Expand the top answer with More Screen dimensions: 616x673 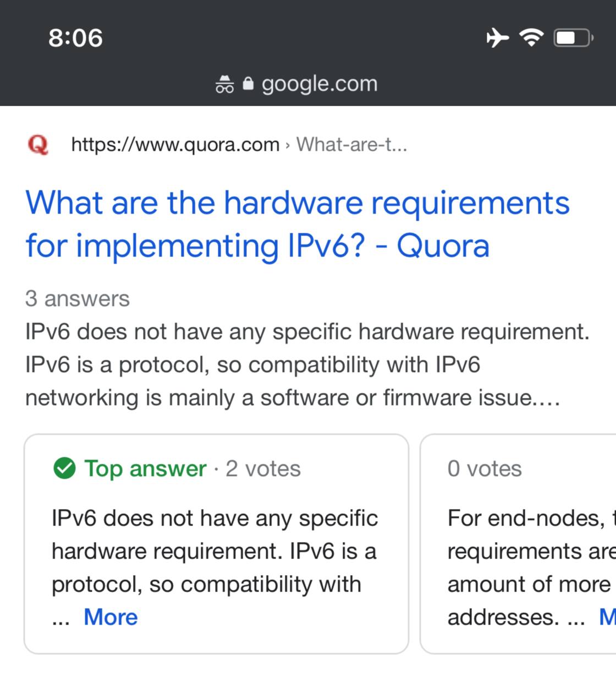[111, 617]
